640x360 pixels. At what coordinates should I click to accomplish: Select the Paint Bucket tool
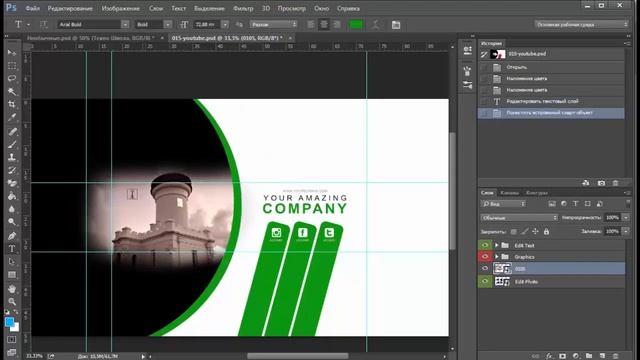[x=12, y=196]
